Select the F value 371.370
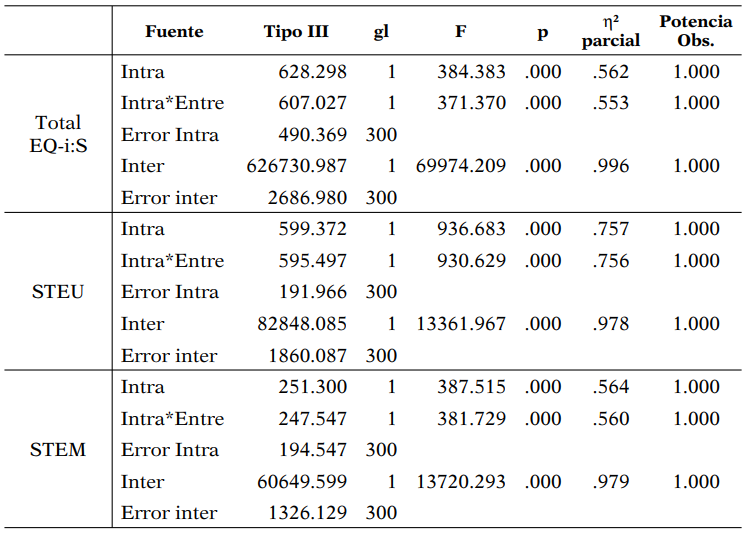 (x=471, y=103)
